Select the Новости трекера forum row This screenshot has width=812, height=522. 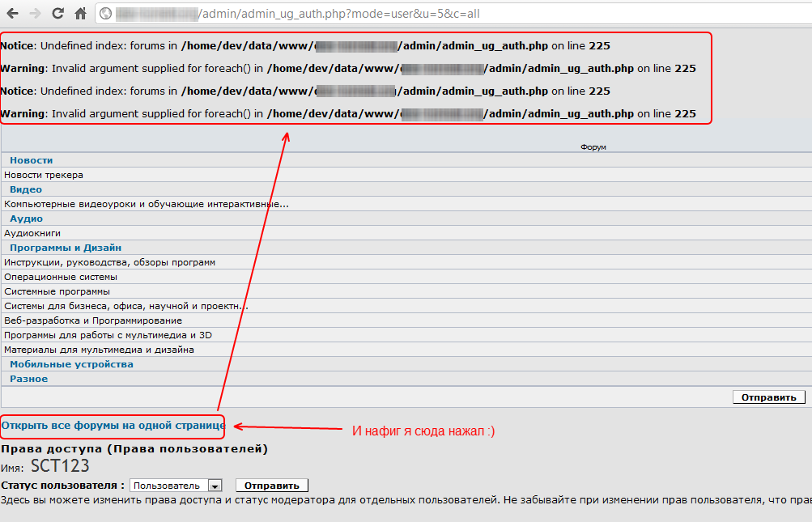(44, 175)
